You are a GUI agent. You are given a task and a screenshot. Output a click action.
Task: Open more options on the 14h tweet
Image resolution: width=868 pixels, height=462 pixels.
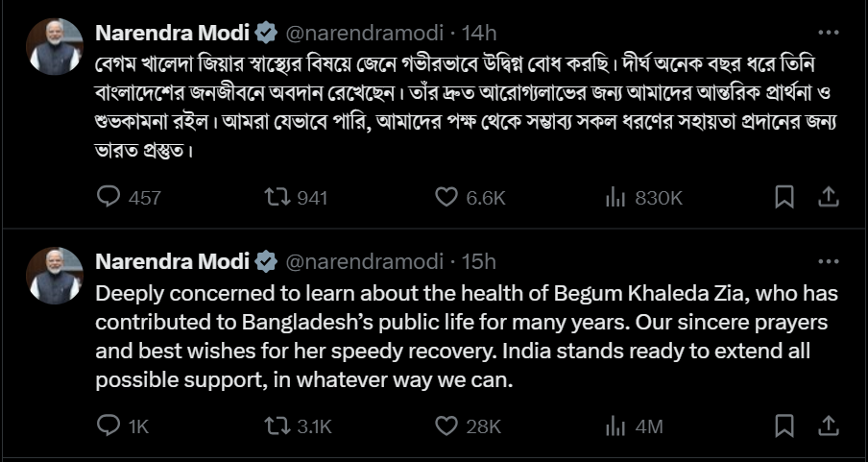[x=828, y=32]
